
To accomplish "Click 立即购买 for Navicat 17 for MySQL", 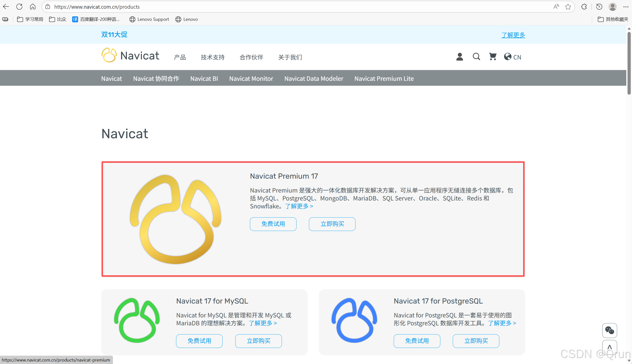I will (258, 341).
